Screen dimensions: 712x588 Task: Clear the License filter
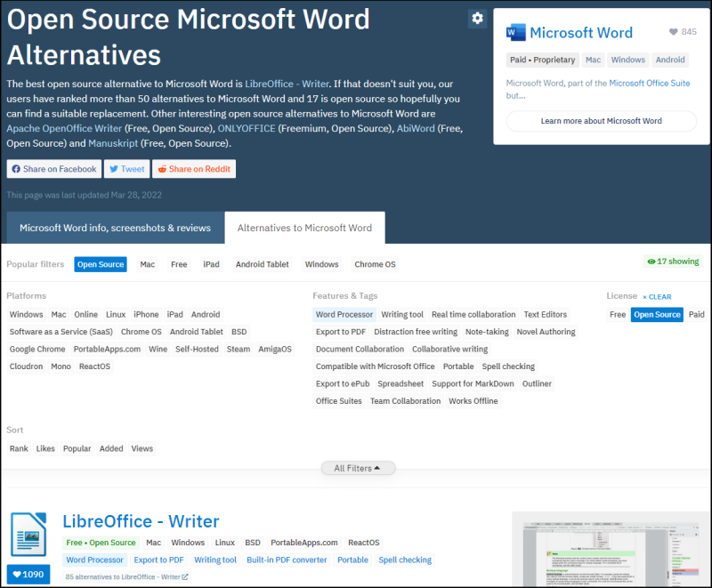[657, 297]
